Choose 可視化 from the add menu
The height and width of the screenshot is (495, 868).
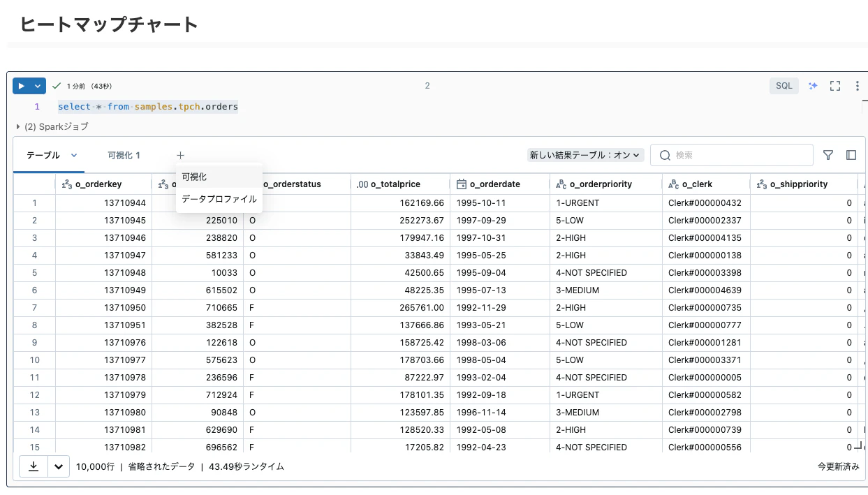pyautogui.click(x=219, y=177)
